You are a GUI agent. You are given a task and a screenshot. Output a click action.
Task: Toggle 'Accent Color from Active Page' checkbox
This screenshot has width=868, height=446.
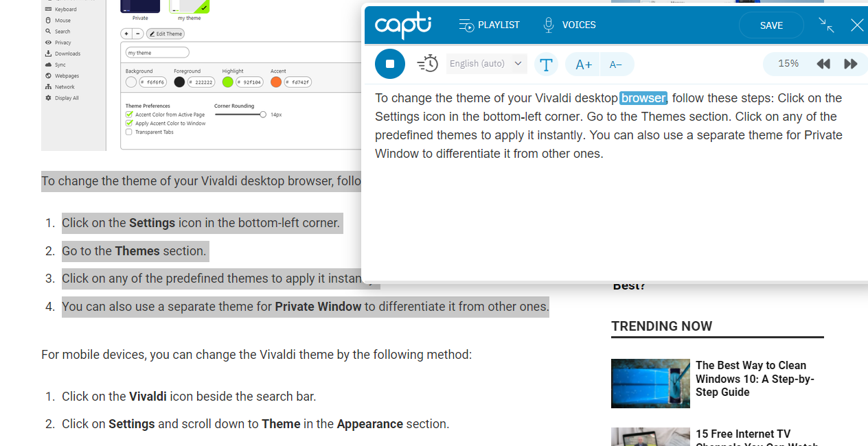[129, 115]
